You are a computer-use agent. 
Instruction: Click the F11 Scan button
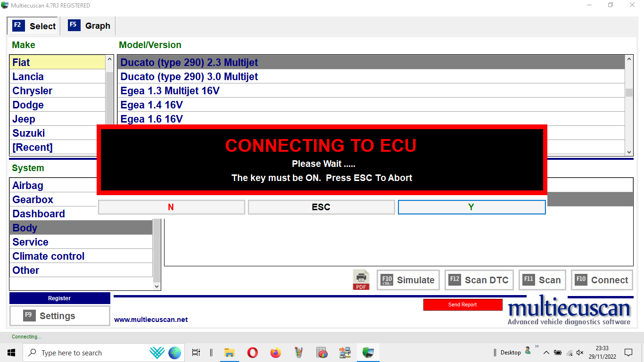[542, 280]
